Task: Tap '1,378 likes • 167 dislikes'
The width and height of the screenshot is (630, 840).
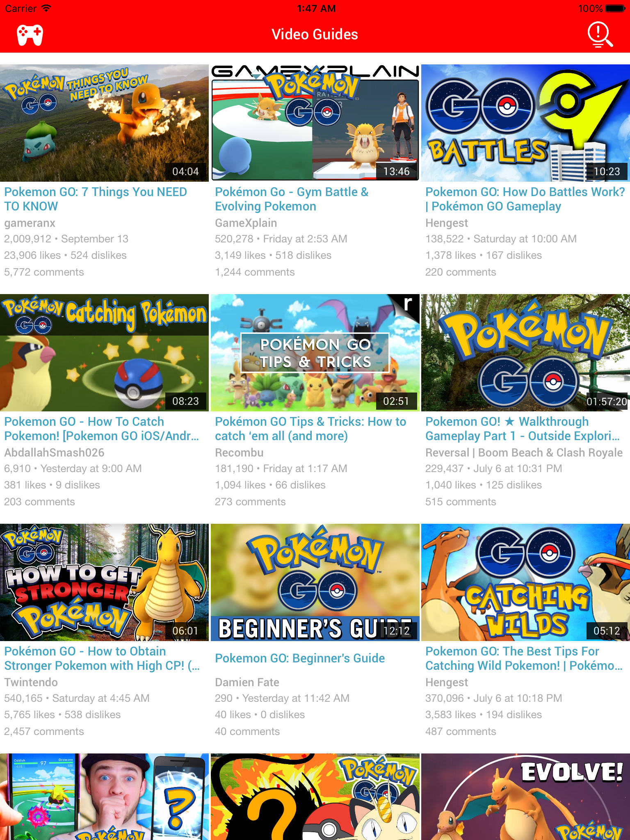Action: point(484,255)
